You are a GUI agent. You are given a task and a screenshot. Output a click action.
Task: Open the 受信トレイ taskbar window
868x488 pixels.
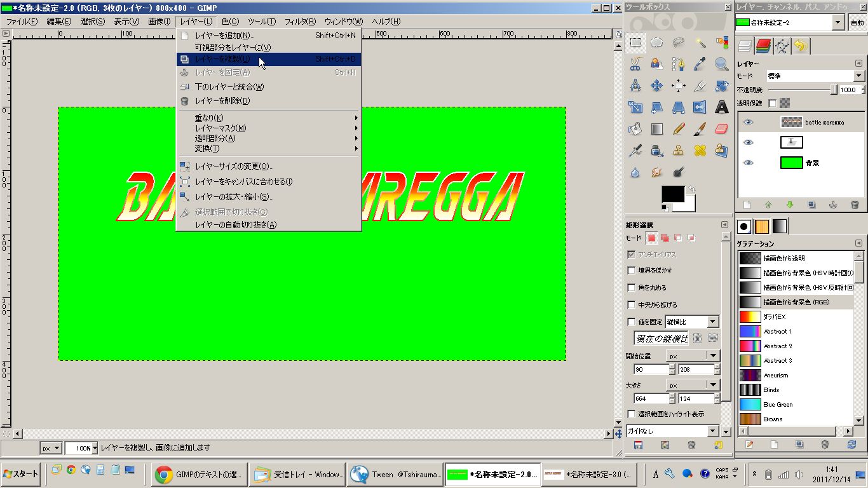297,474
